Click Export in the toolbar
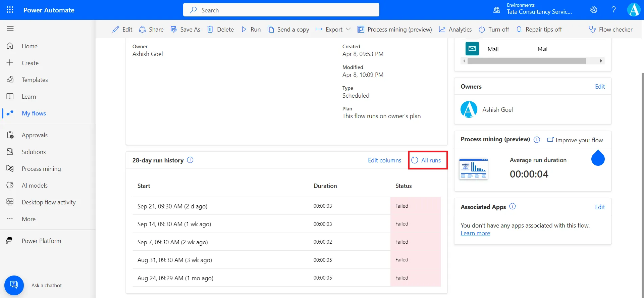 [329, 29]
